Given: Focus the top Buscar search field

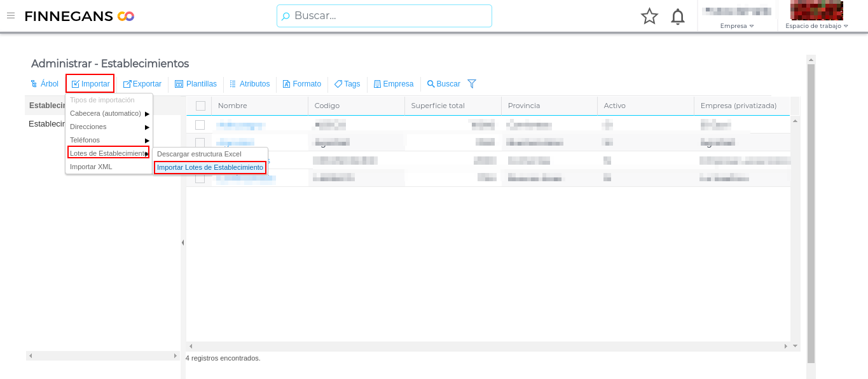Looking at the screenshot, I should point(384,16).
